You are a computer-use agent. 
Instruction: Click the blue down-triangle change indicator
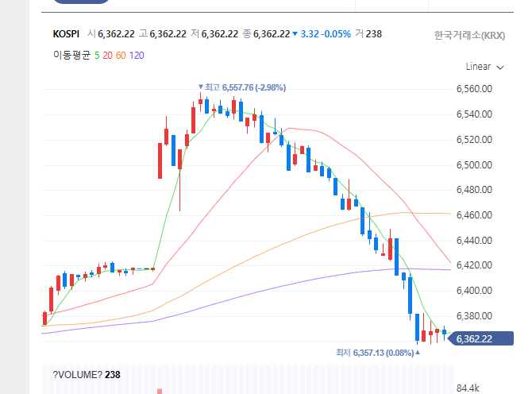295,34
